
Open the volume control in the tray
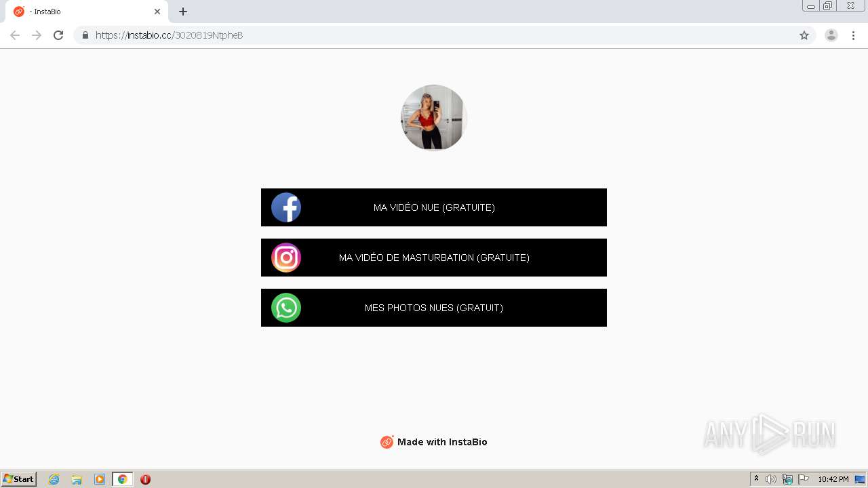[771, 479]
